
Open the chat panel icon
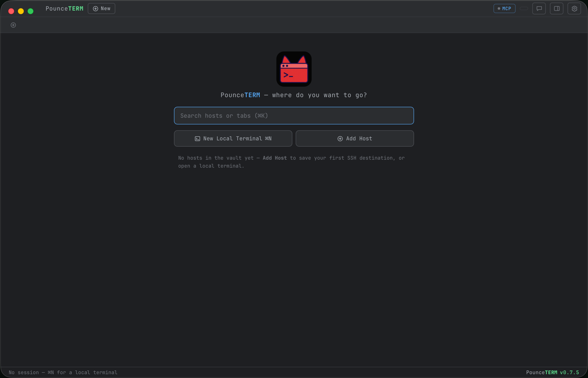(x=539, y=8)
